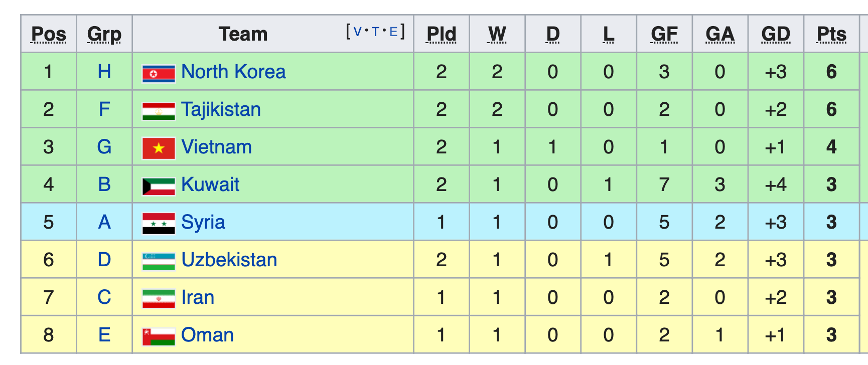Click the V view-template link

(357, 32)
